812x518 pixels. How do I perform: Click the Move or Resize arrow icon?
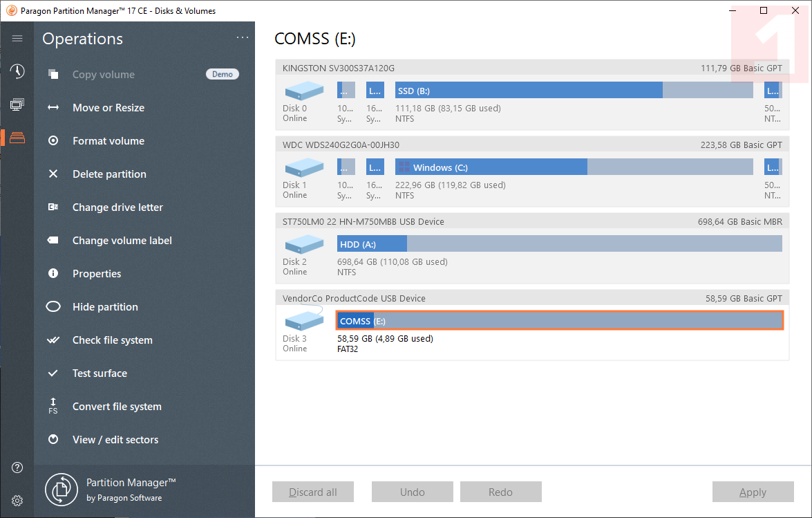[53, 107]
